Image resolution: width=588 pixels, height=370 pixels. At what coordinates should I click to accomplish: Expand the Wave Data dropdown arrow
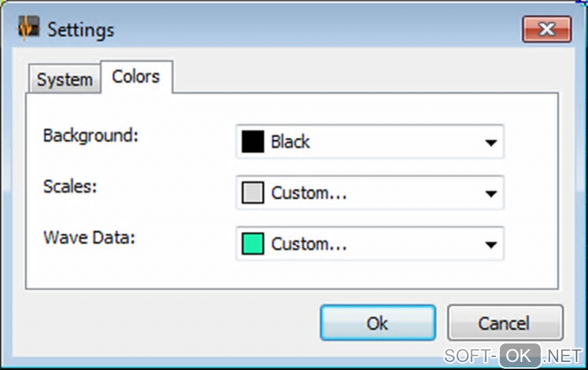491,244
